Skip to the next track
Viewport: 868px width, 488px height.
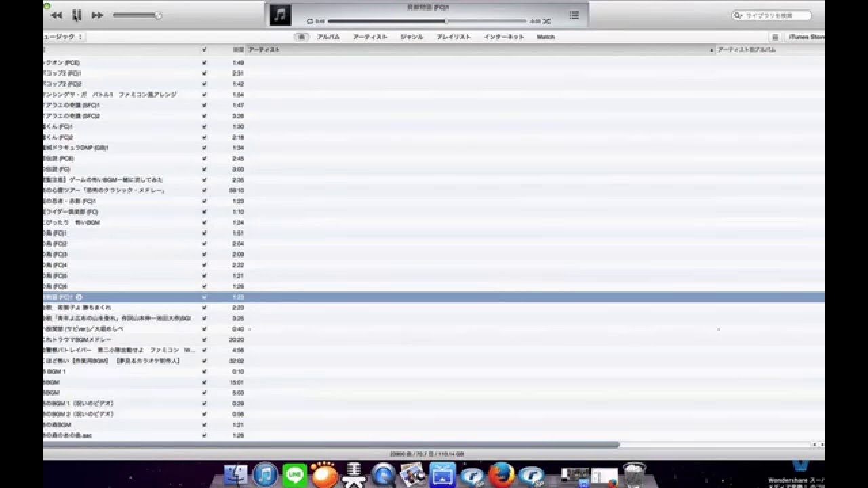(98, 15)
